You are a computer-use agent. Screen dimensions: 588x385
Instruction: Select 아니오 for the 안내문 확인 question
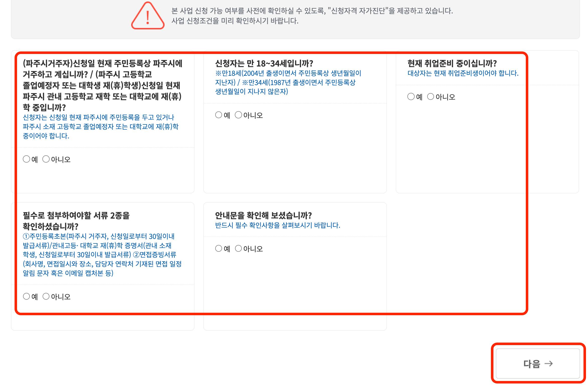pyautogui.click(x=238, y=249)
